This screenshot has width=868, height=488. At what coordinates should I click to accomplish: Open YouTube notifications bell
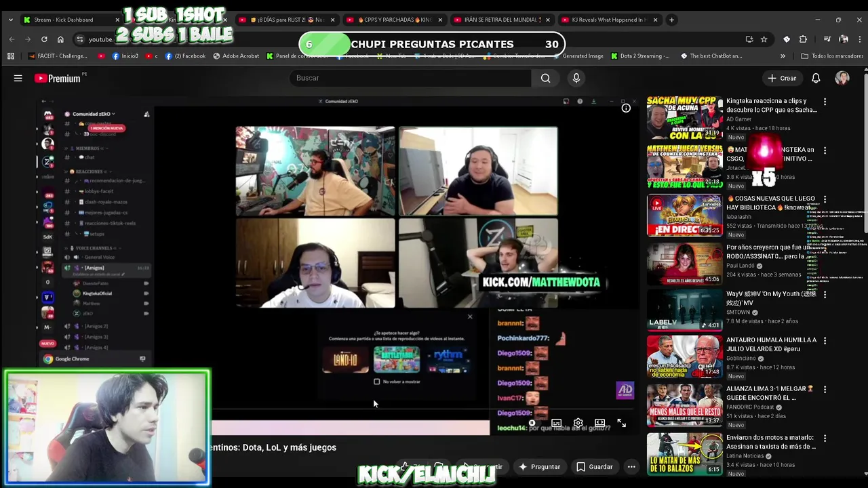[816, 78]
